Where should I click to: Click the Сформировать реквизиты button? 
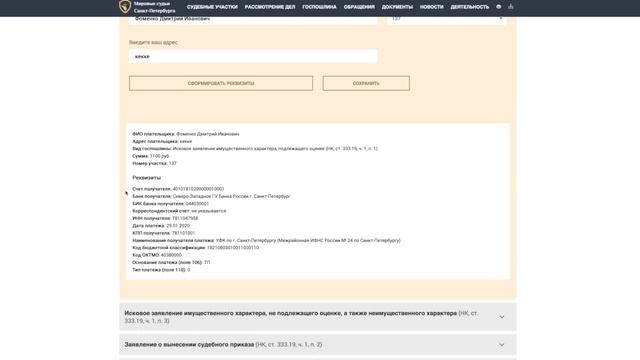click(x=221, y=83)
